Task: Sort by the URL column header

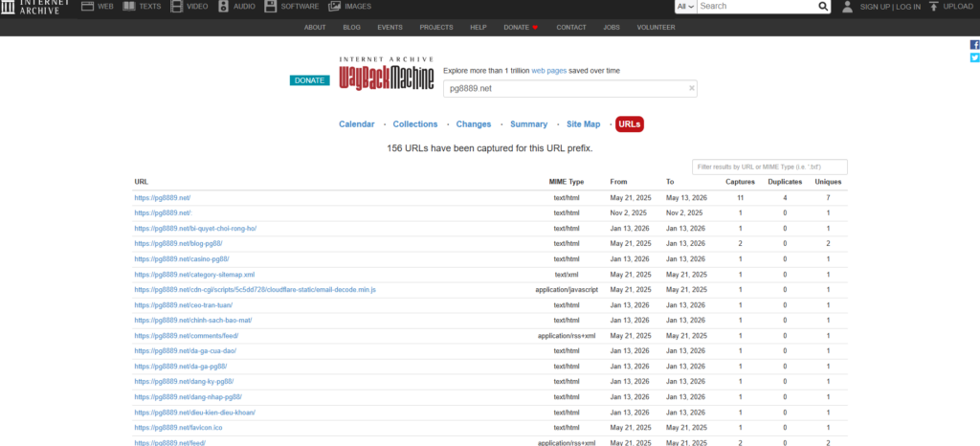Action: coord(142,182)
